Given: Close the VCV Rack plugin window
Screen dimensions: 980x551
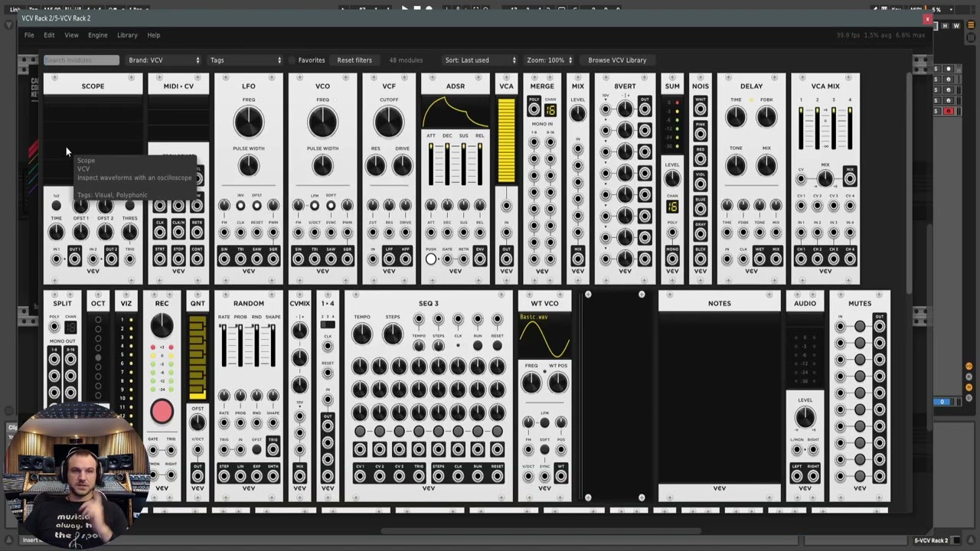Looking at the screenshot, I should click(927, 19).
